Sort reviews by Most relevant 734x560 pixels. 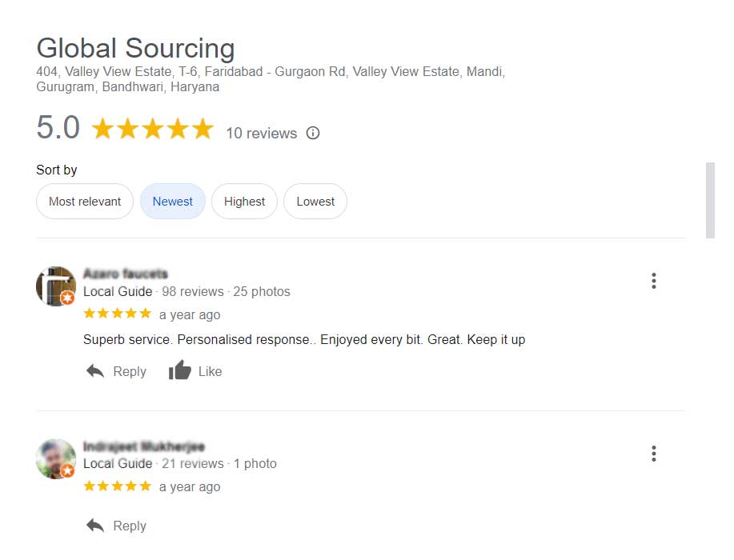pos(85,202)
